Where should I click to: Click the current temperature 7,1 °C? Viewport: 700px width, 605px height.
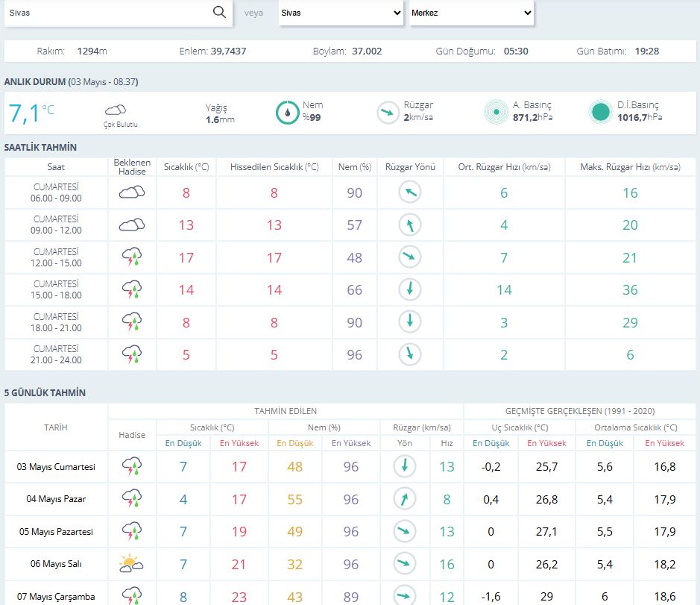(x=30, y=113)
